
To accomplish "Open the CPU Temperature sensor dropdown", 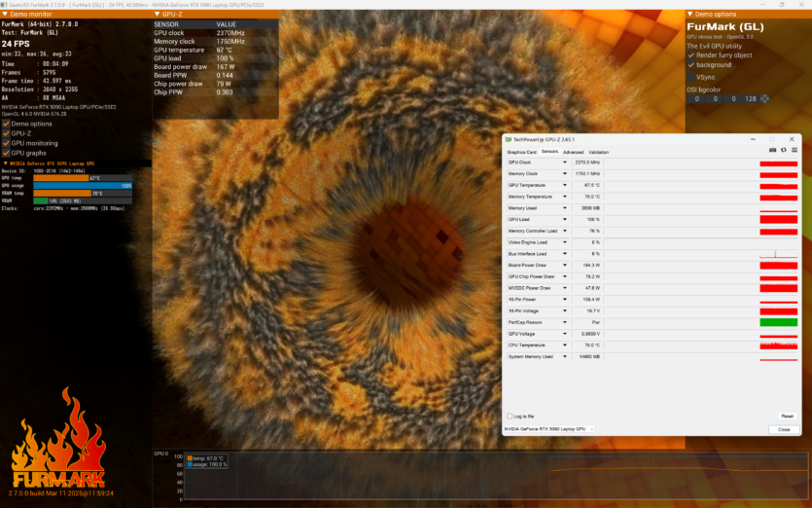I will pyautogui.click(x=564, y=345).
